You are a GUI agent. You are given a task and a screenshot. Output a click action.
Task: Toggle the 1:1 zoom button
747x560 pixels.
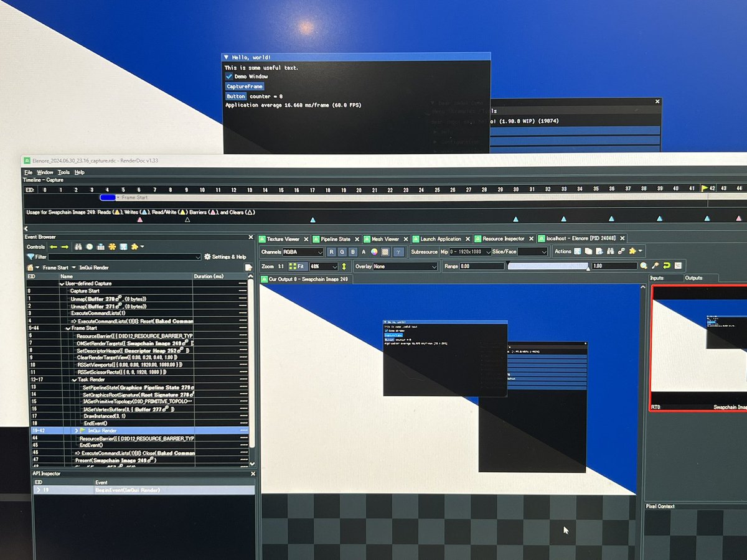tap(281, 266)
